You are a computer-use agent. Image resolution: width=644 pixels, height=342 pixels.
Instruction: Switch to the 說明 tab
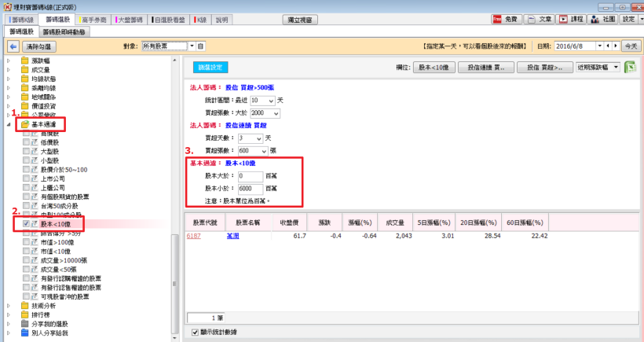(x=221, y=20)
